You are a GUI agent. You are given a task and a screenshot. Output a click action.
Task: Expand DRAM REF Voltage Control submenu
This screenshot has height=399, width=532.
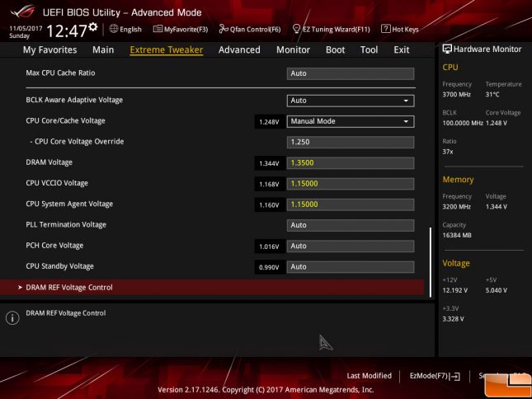[x=212, y=288]
